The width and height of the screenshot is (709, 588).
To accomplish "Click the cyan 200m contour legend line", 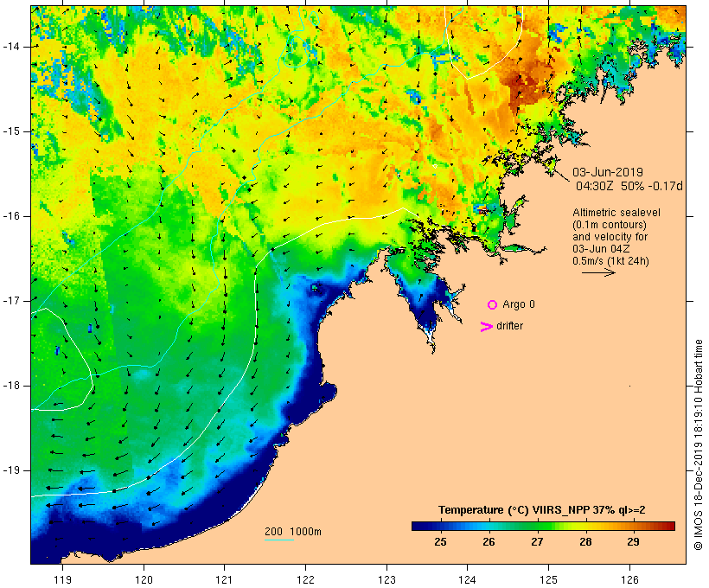I will pos(279,540).
